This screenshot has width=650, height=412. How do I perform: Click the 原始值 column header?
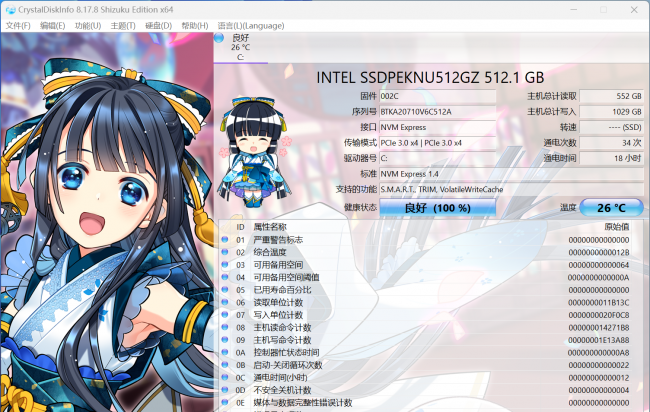(617, 227)
